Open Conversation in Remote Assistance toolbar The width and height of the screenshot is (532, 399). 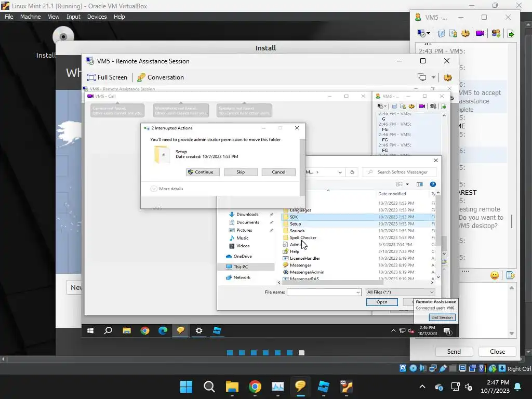pyautogui.click(x=161, y=77)
